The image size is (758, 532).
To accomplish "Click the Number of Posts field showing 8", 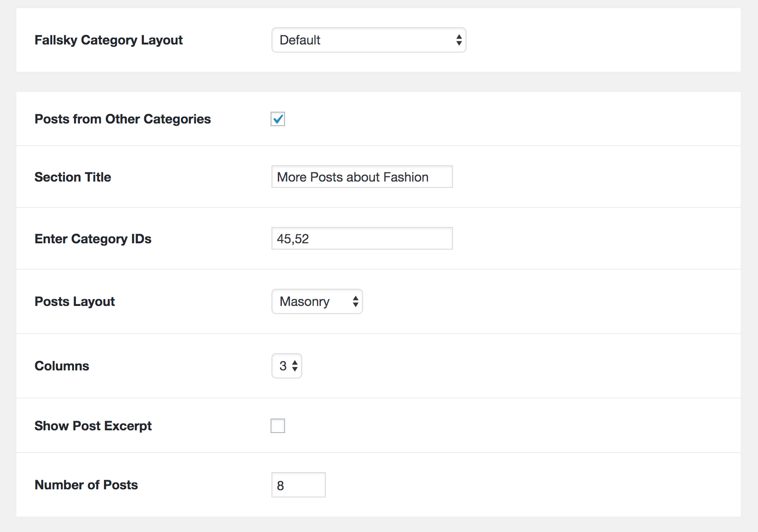I will pyautogui.click(x=298, y=485).
